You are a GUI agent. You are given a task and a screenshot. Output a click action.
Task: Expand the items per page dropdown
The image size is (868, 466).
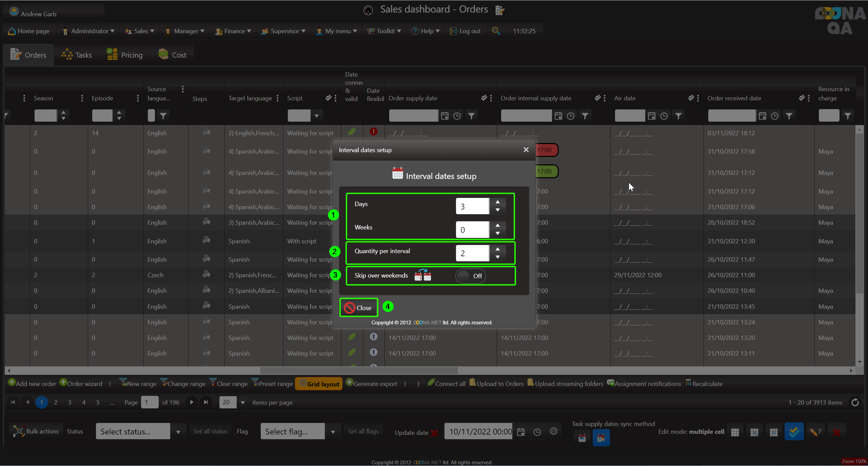243,403
